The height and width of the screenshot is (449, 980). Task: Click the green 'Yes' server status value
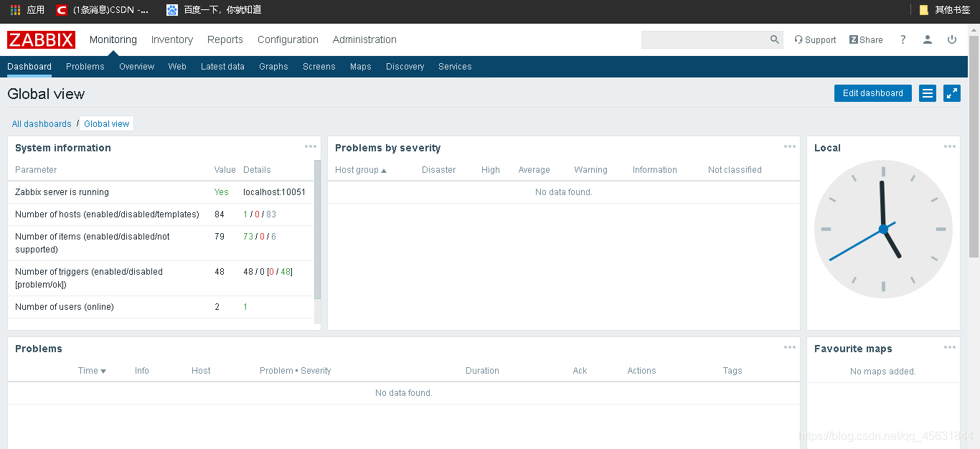pyautogui.click(x=222, y=192)
